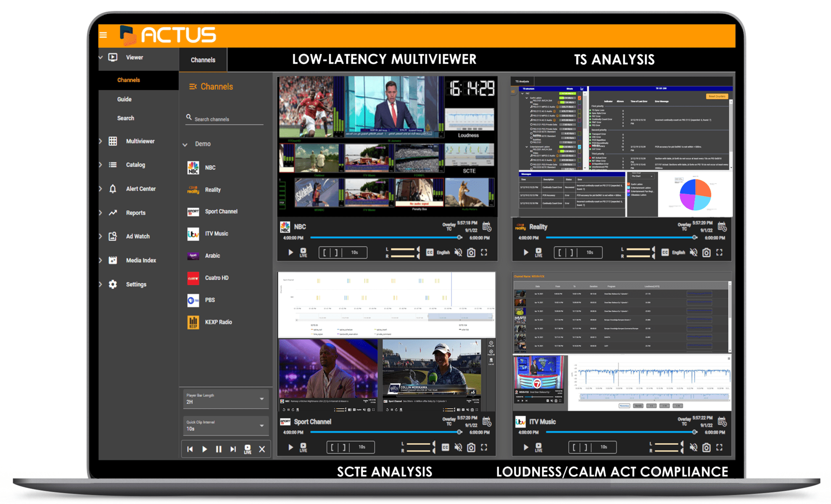Viewport: 831px width, 504px height.
Task: Take a snapshot on the Sport Channel player
Action: click(471, 447)
